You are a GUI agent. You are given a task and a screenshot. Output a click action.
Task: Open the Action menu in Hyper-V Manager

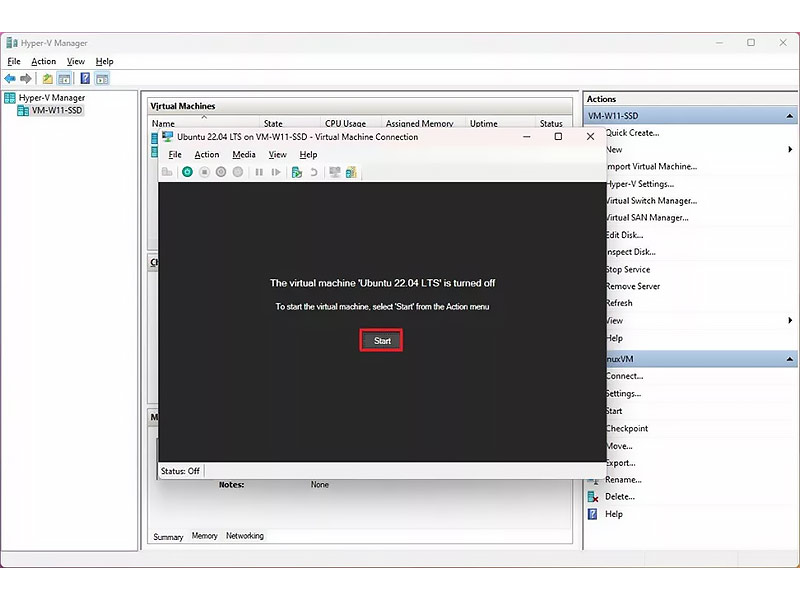[43, 61]
